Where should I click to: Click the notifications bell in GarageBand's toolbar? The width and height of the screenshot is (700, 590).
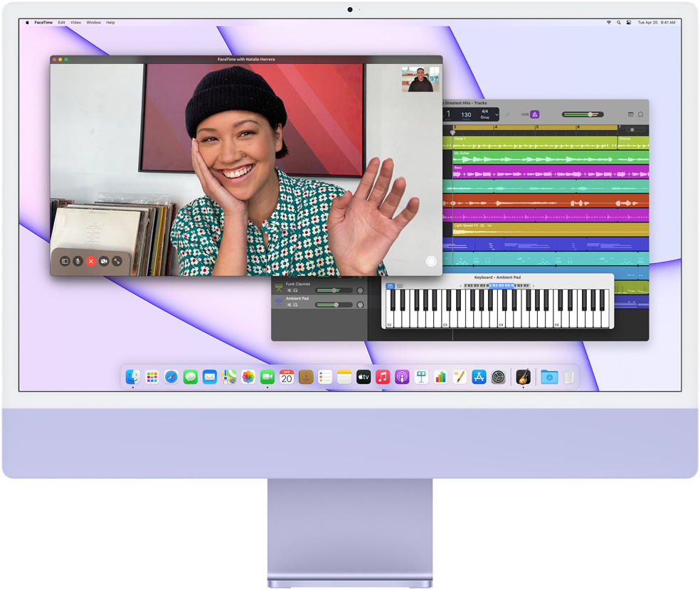tap(640, 114)
